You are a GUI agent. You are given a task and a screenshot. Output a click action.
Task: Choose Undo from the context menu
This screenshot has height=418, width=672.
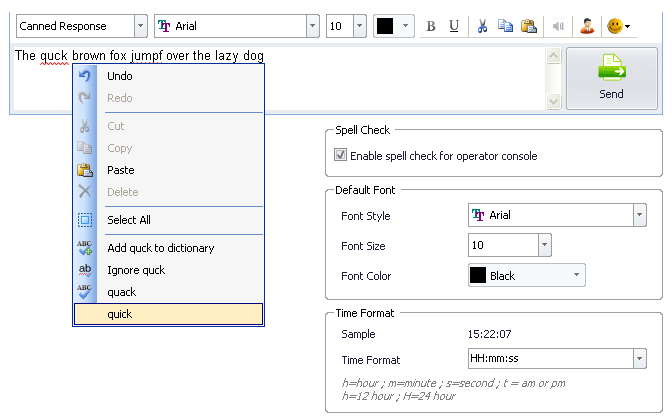coord(168,76)
